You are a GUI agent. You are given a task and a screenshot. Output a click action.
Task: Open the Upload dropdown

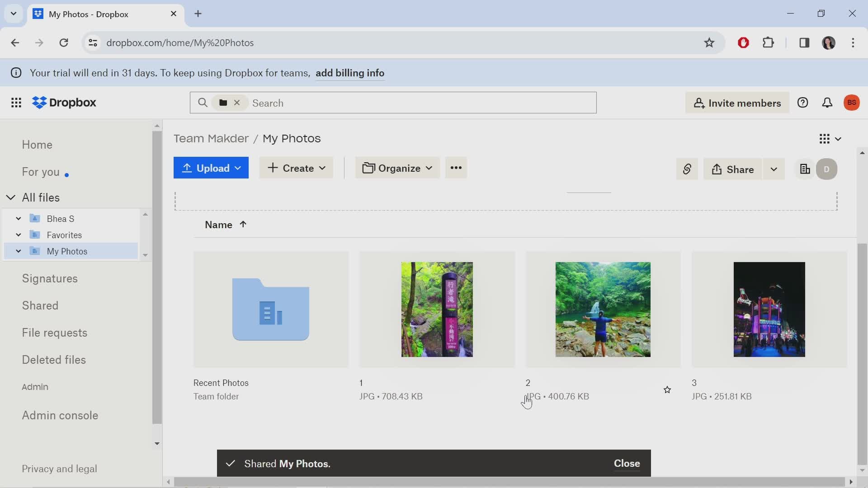point(211,168)
